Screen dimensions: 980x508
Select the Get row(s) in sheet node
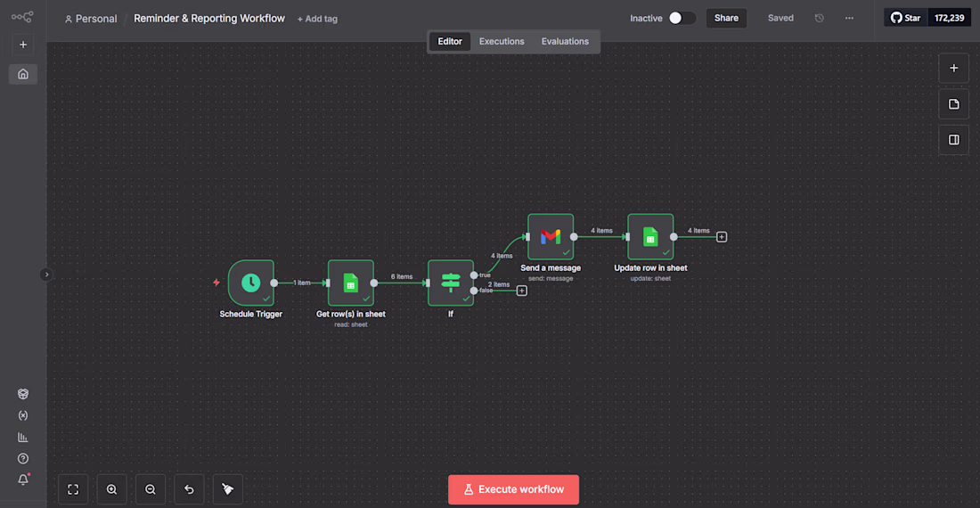[351, 283]
